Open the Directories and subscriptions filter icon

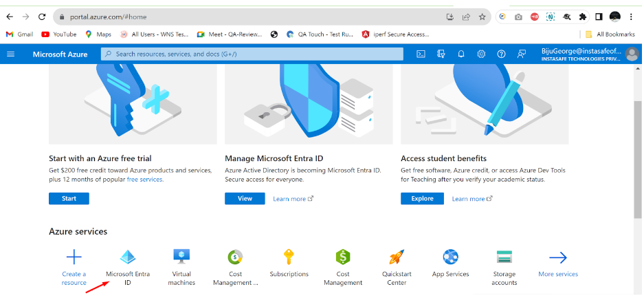pyautogui.click(x=441, y=54)
